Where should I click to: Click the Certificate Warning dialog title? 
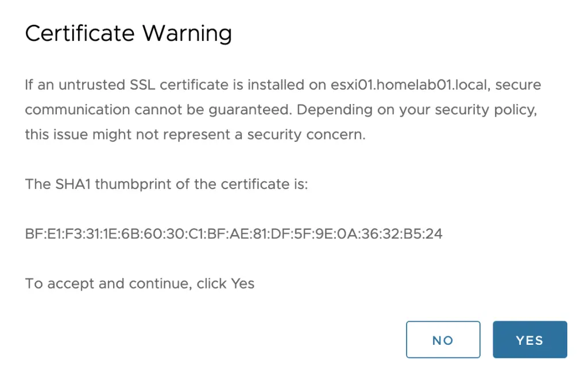[x=128, y=33]
